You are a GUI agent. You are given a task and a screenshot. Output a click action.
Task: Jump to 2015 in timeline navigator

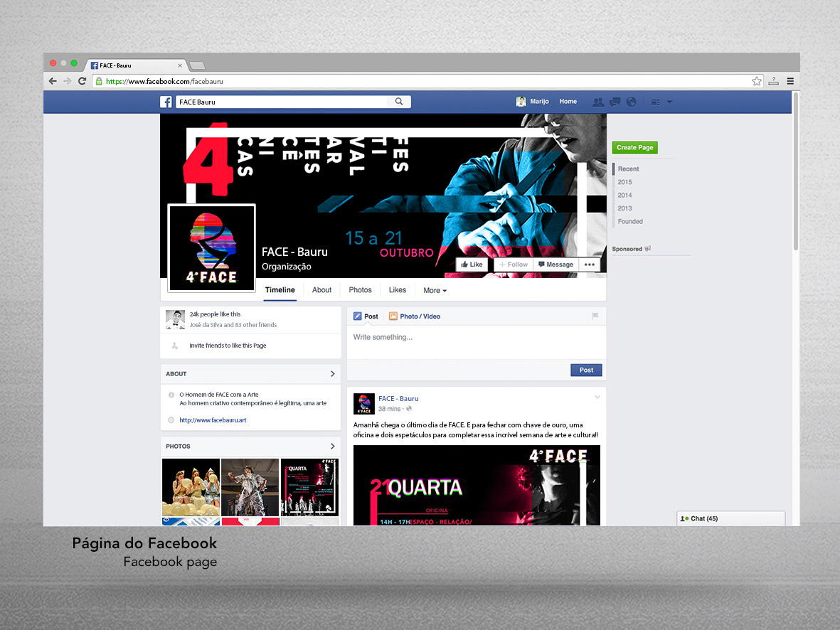click(x=624, y=182)
